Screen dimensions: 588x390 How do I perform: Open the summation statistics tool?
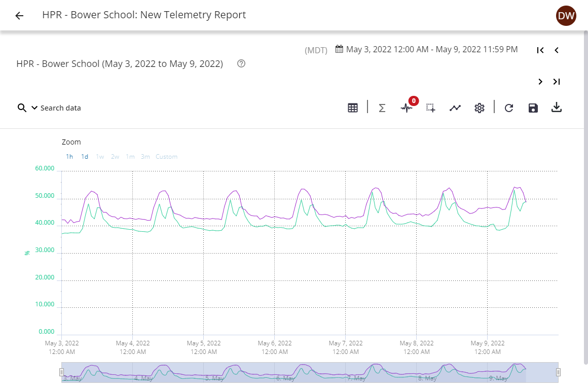tap(382, 108)
